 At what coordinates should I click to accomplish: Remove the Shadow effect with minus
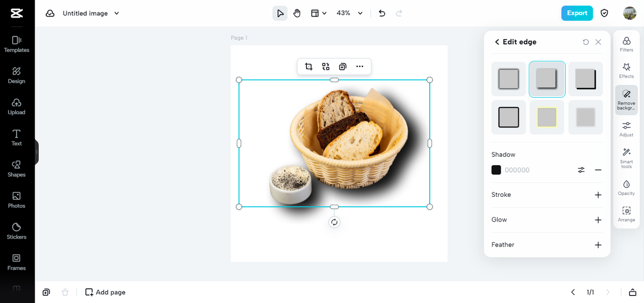(598, 170)
